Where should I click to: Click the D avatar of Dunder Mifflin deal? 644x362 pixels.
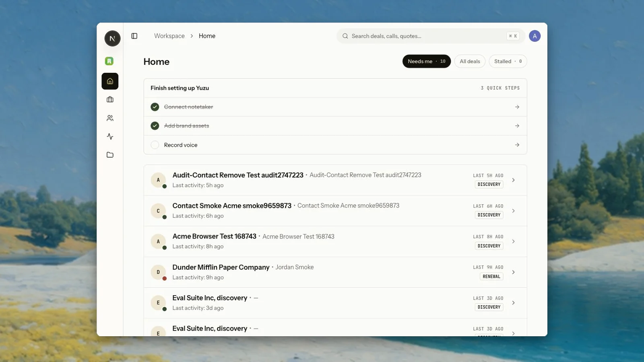[x=158, y=272]
